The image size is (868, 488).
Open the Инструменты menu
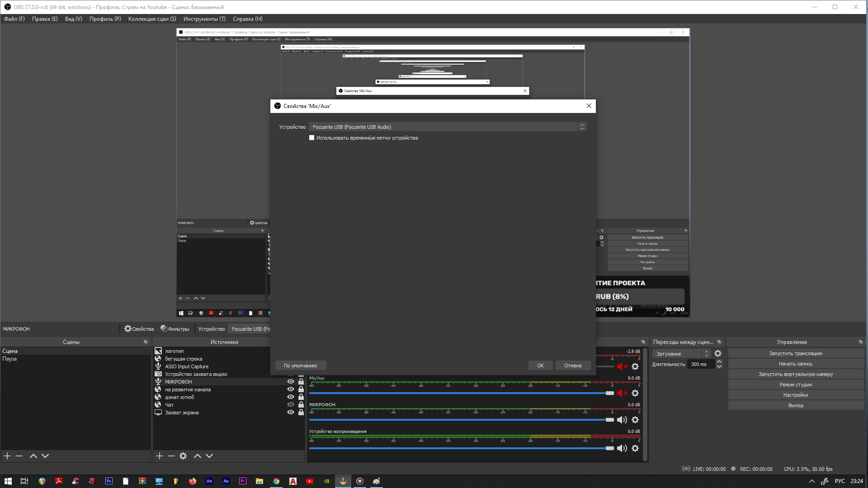(x=204, y=19)
